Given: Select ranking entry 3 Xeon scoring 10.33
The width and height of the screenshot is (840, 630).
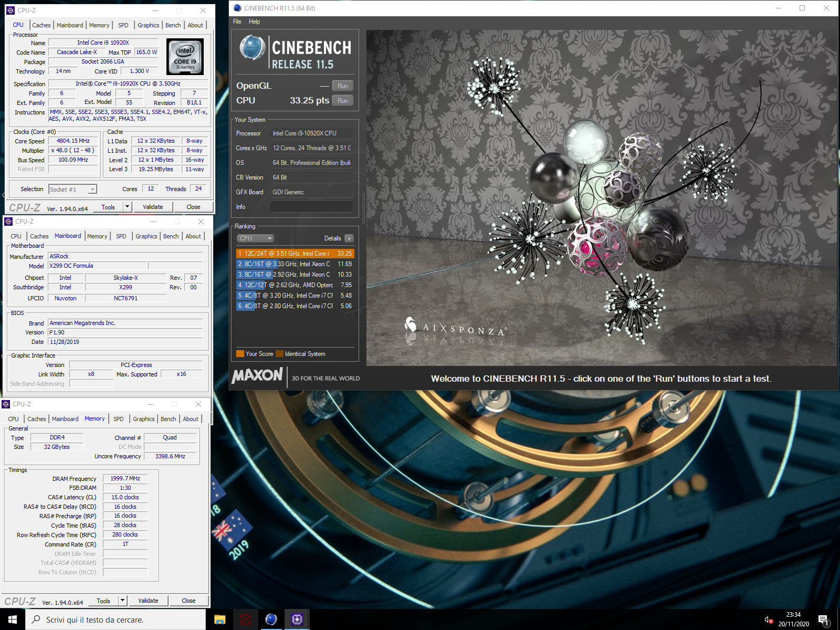Looking at the screenshot, I should 295,275.
